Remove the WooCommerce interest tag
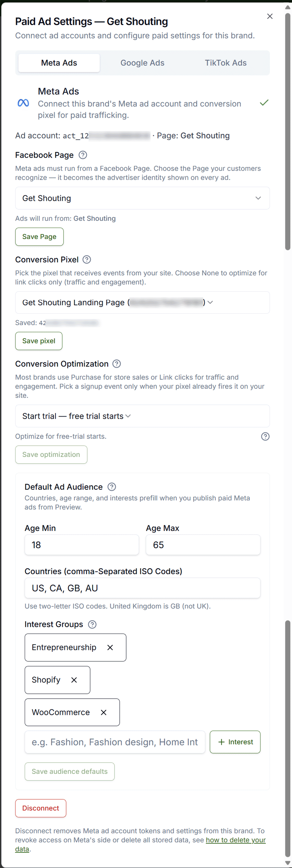This screenshot has width=292, height=868. pos(103,712)
